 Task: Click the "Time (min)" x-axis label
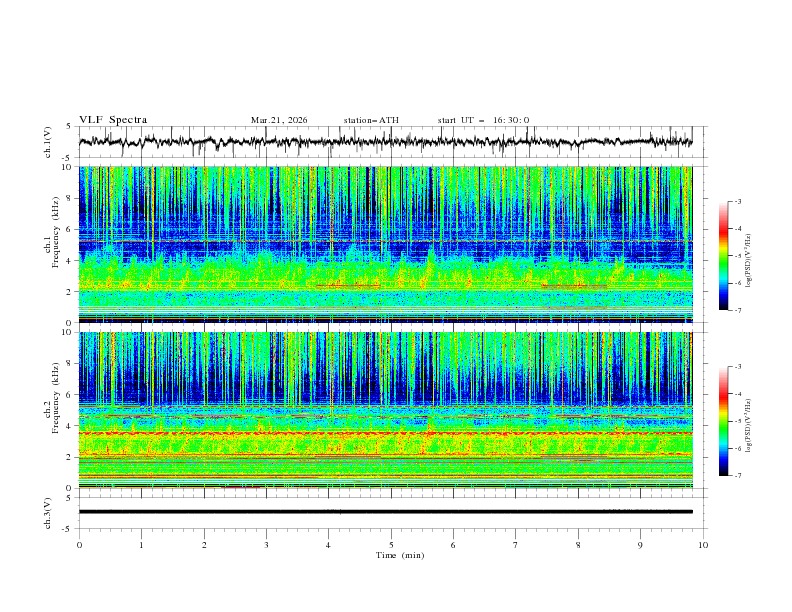pyautogui.click(x=400, y=555)
